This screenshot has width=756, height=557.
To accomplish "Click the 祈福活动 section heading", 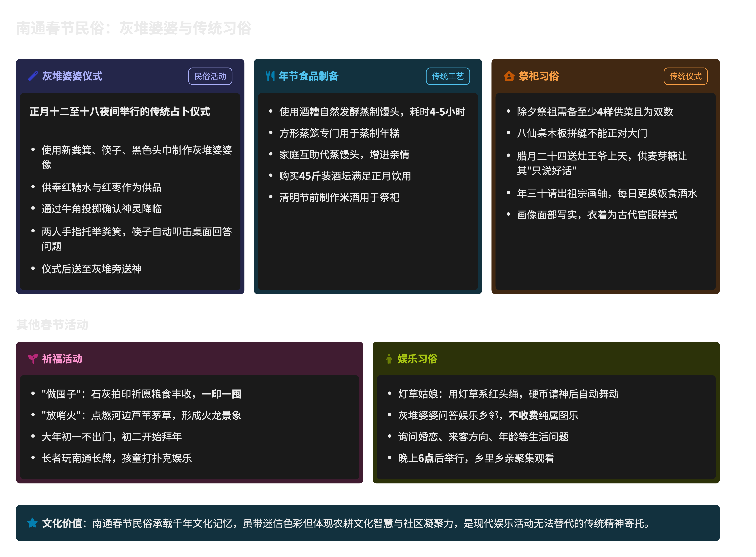I will tap(62, 359).
